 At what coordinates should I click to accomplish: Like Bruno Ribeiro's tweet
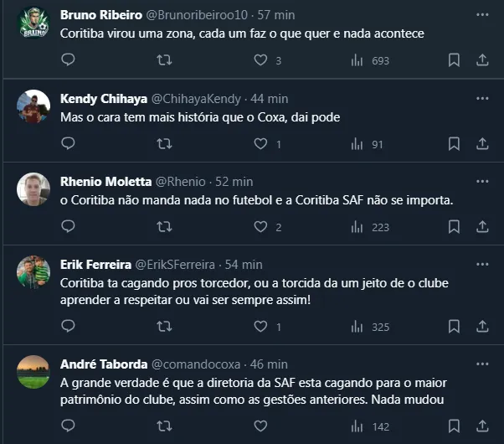(x=260, y=60)
